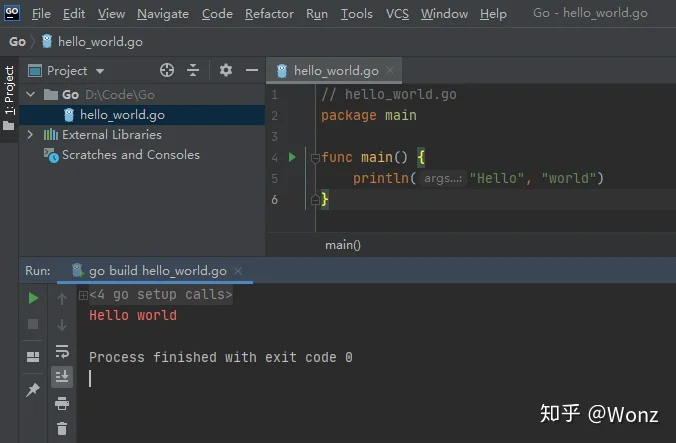The width and height of the screenshot is (676, 443).
Task: Click the Stop process square button
Action: pos(33,324)
